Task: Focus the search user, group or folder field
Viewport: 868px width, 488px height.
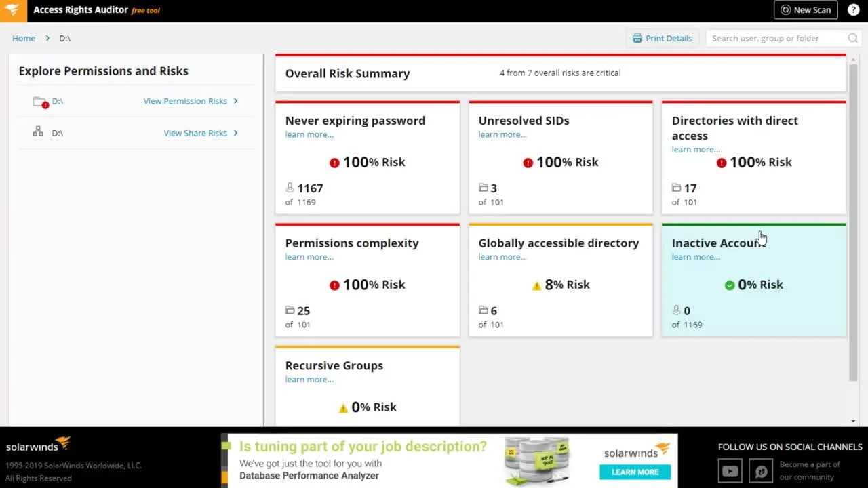Action: point(776,39)
